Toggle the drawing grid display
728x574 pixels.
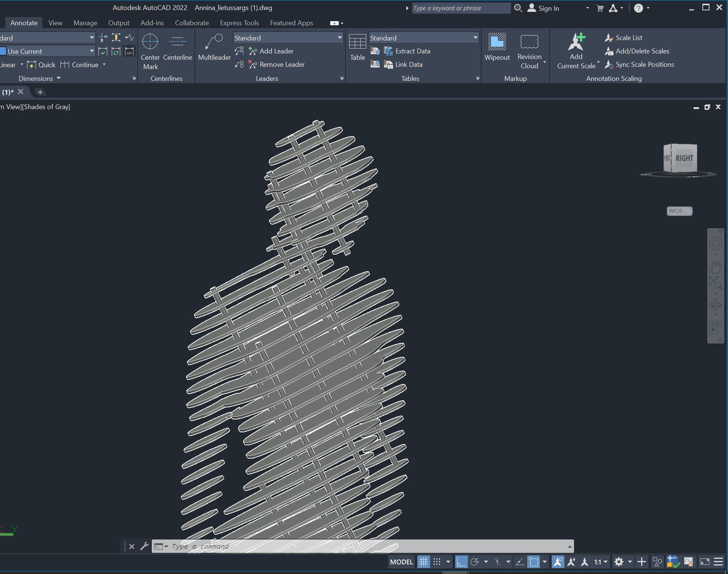pos(423,562)
